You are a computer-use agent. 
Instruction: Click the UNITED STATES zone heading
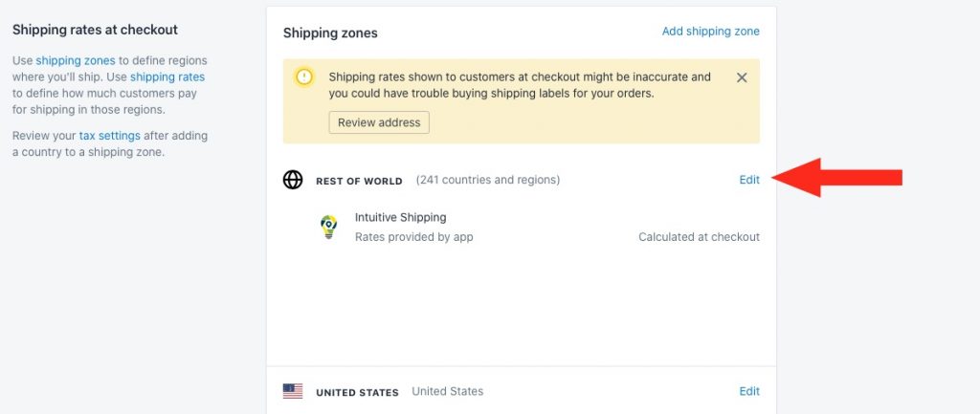pos(358,393)
